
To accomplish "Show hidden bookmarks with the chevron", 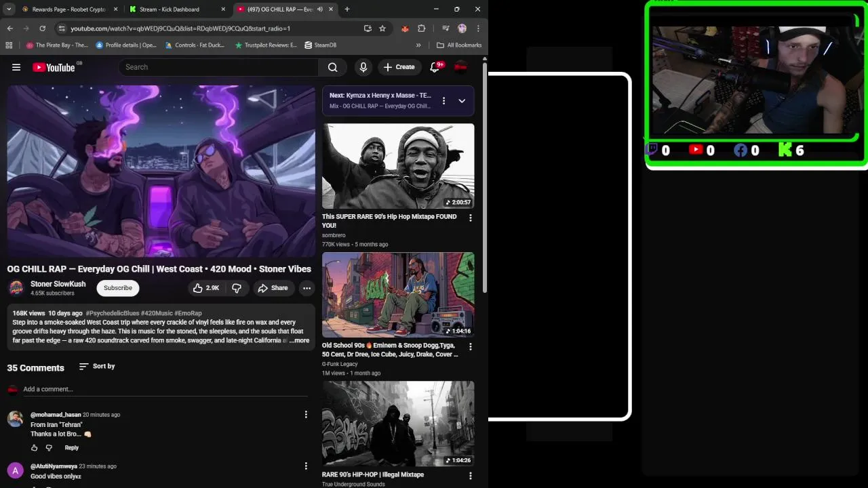I will pyautogui.click(x=418, y=45).
